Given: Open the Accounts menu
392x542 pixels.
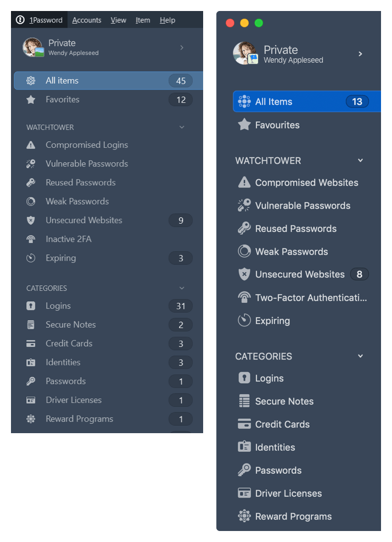Looking at the screenshot, I should 87,20.
